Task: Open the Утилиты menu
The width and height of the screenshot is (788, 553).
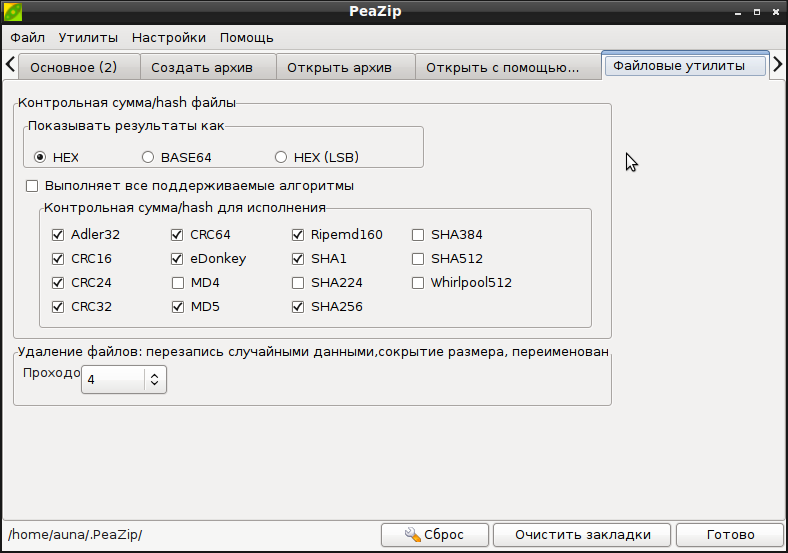Action: click(x=88, y=38)
